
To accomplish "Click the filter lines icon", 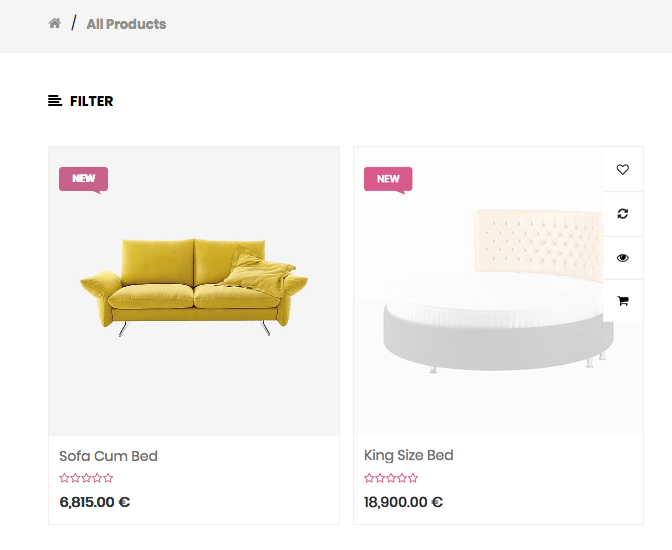I will [x=55, y=101].
